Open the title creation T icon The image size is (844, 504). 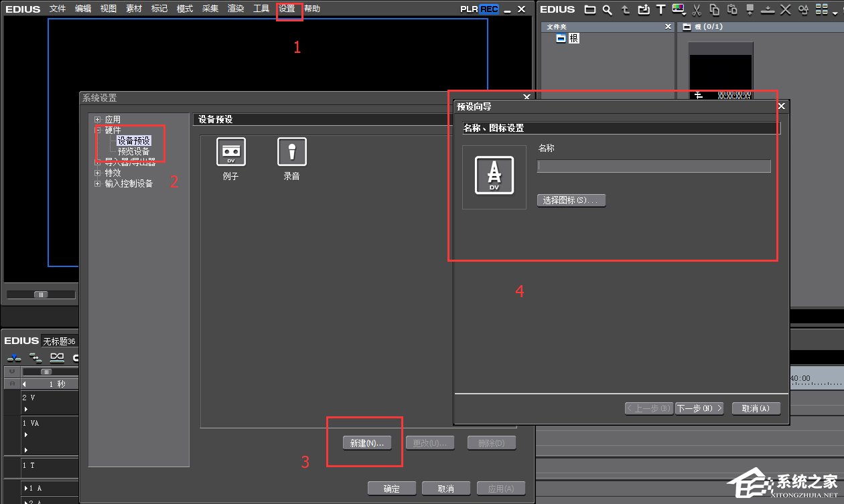[x=661, y=9]
